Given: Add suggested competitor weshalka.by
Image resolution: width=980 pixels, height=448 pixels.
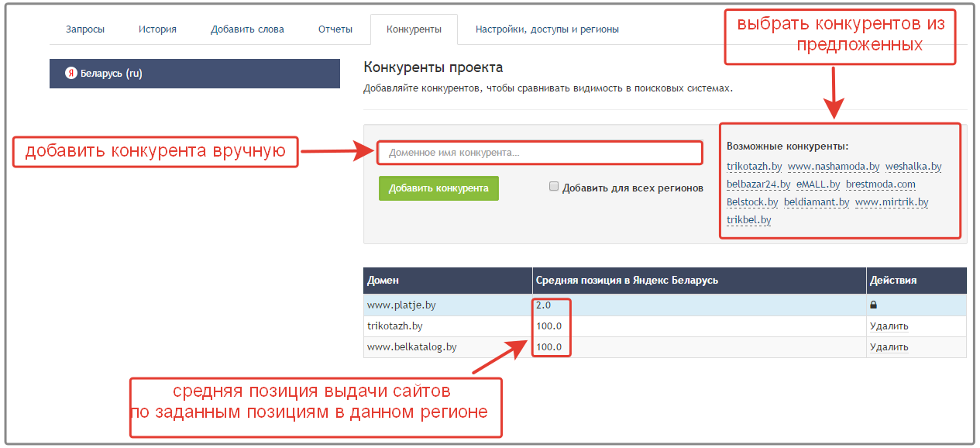Looking at the screenshot, I should [913, 166].
